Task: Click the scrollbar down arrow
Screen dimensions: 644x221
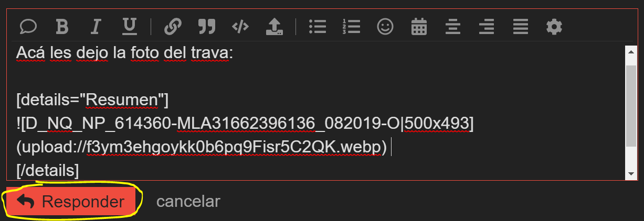Action: 631,174
